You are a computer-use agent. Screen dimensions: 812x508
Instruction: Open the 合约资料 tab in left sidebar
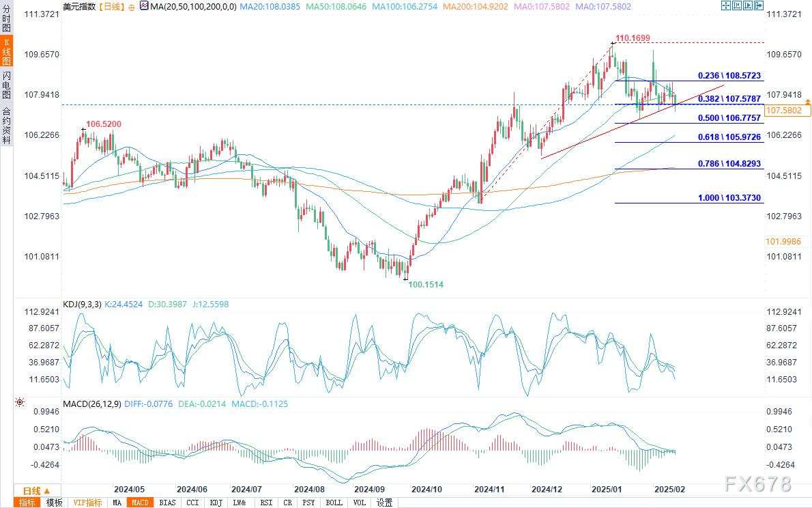coord(6,125)
